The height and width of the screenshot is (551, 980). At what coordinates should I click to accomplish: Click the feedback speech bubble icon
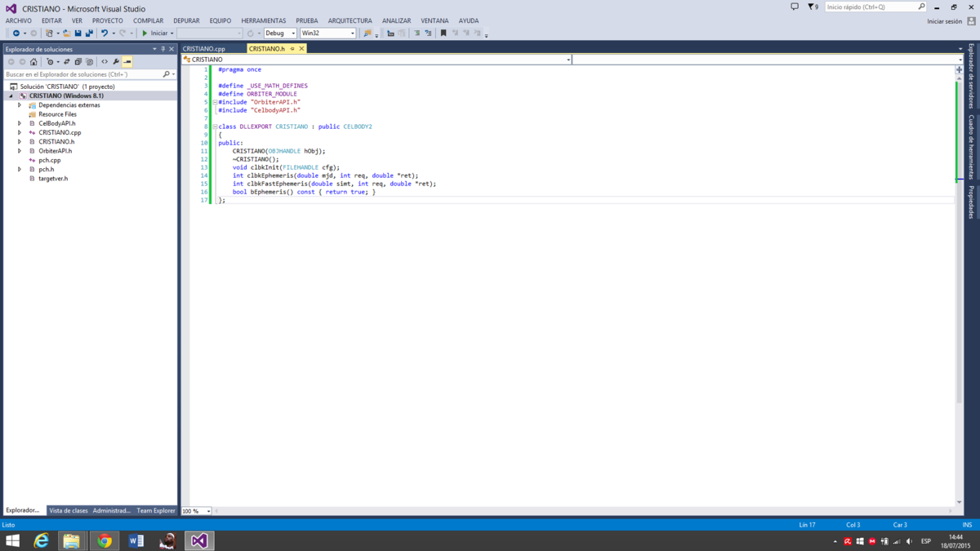pos(795,7)
